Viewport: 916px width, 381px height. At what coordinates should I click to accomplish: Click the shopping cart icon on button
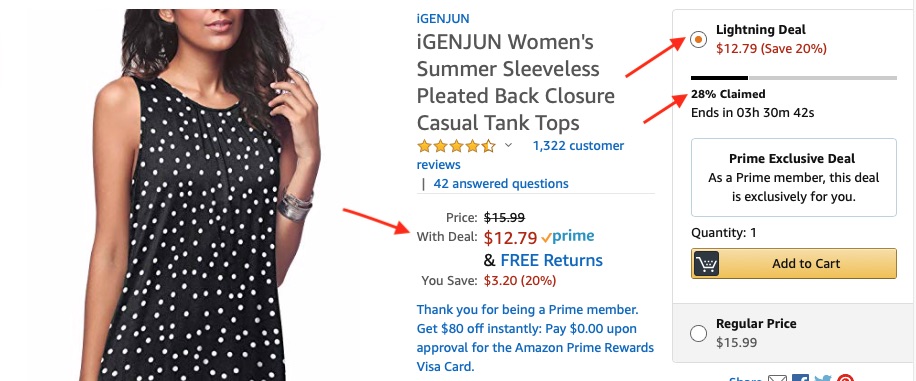coord(706,264)
